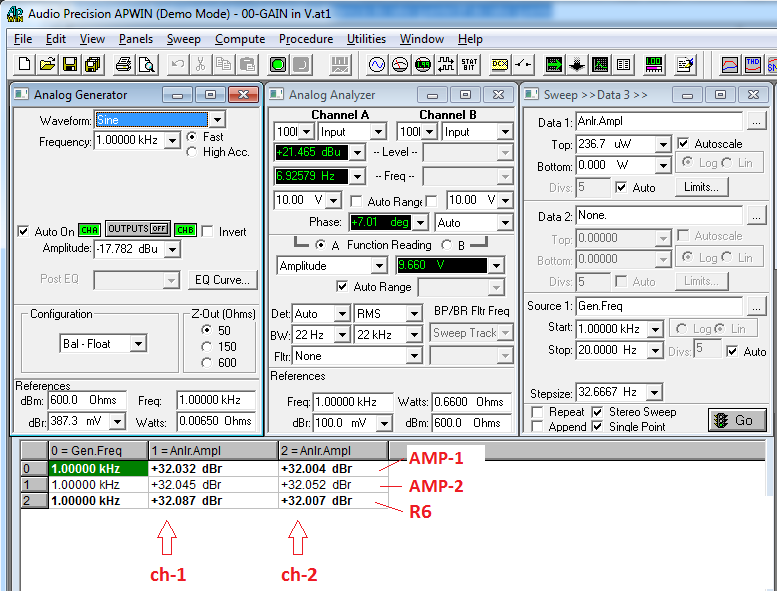777x591 pixels.
Task: Click the THD toolbar icon
Action: [x=754, y=65]
